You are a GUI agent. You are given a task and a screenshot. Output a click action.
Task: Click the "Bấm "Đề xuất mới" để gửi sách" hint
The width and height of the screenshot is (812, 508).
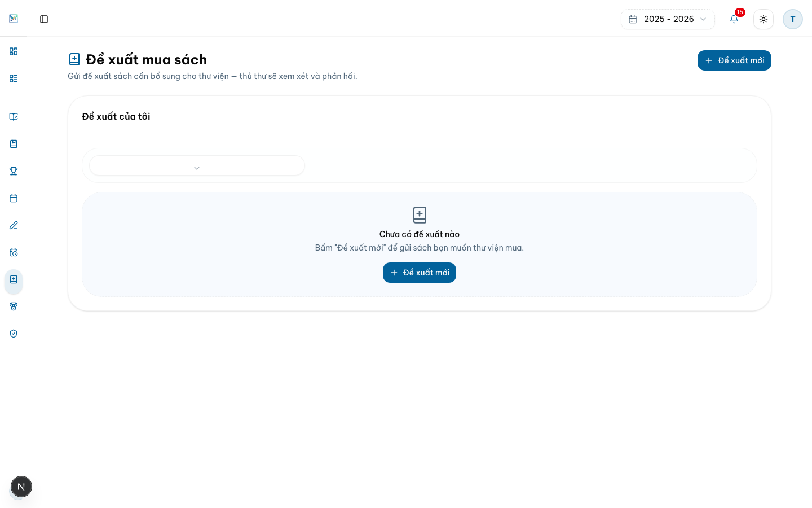click(x=420, y=248)
